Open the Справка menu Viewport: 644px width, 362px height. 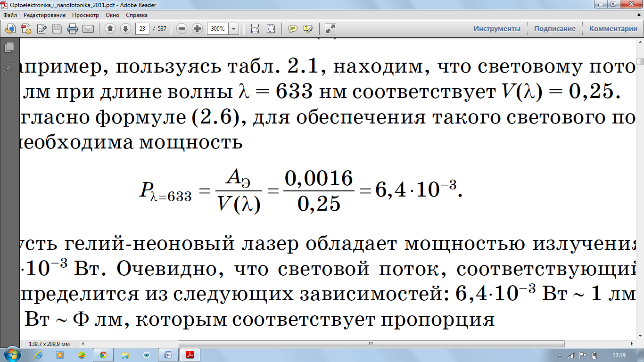click(137, 15)
